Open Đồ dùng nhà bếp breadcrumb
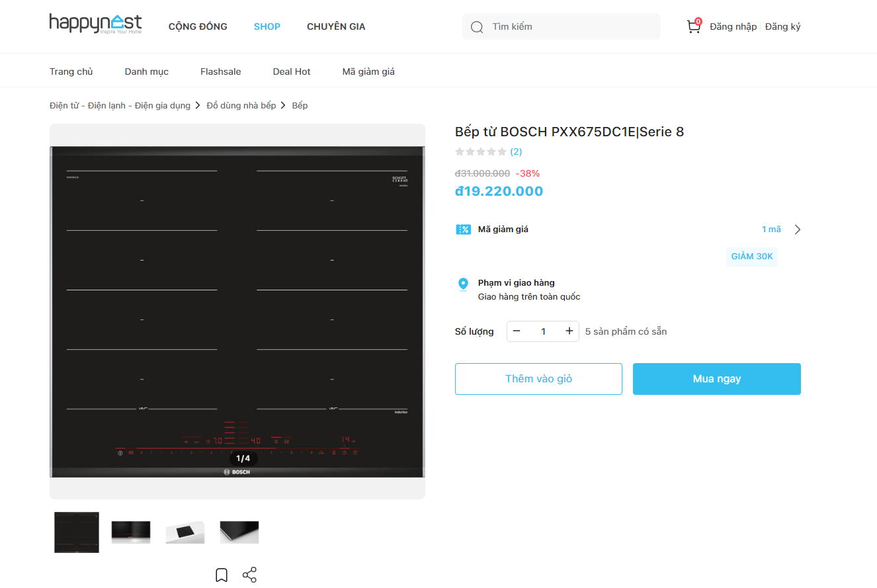 click(x=241, y=105)
